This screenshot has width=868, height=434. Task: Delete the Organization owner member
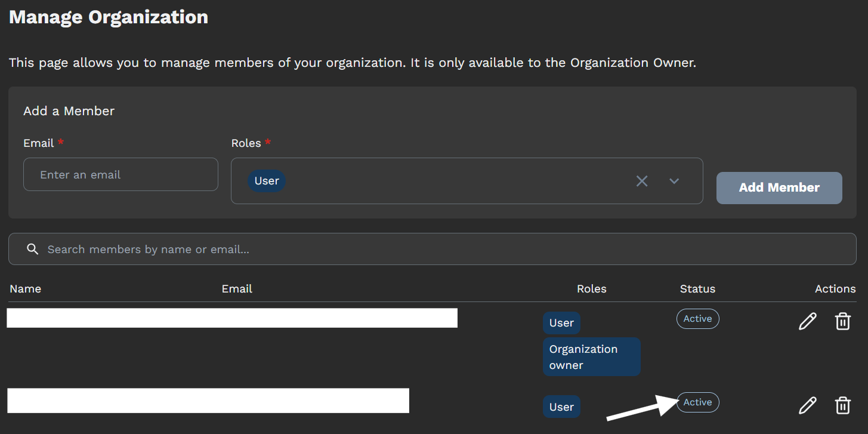click(842, 321)
